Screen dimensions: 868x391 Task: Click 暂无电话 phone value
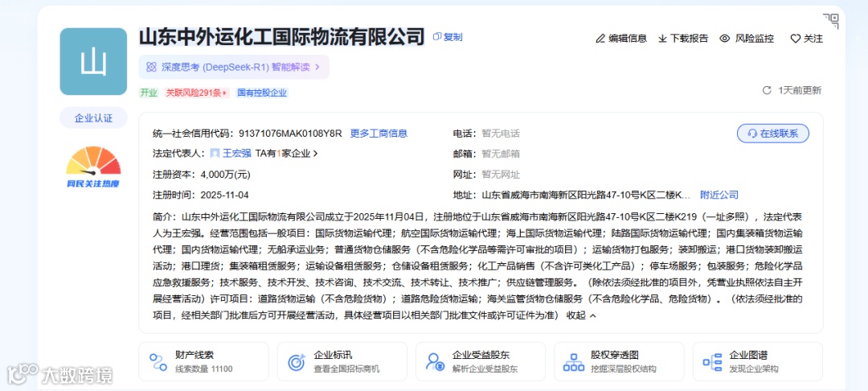(501, 134)
